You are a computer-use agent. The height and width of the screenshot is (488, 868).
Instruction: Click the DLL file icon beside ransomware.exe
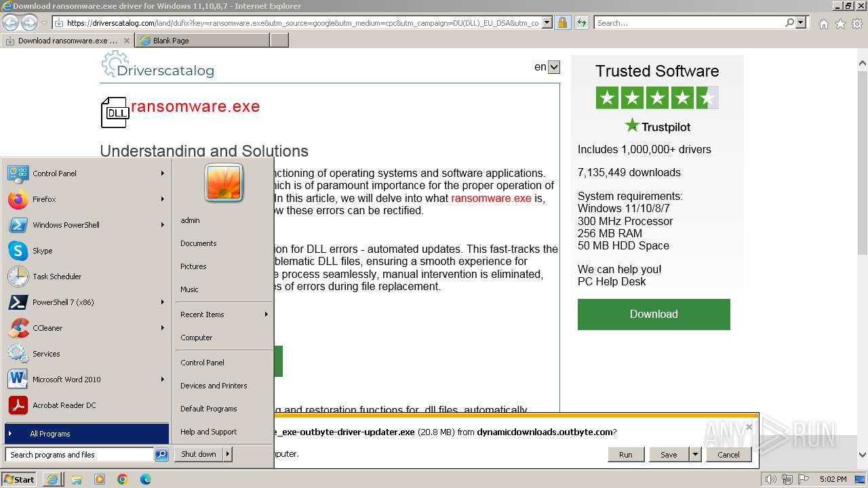click(115, 113)
